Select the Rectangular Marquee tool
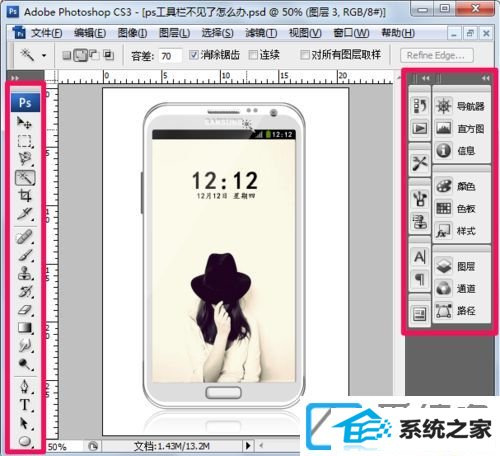 [x=25, y=141]
